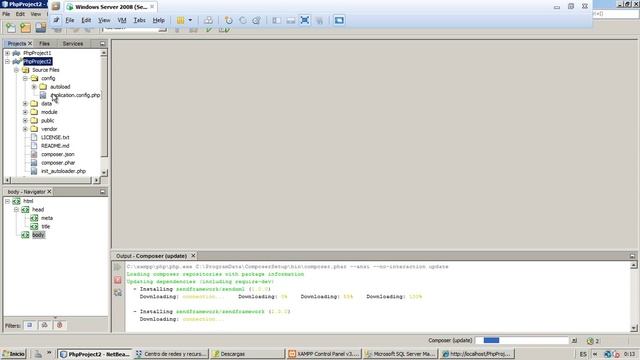Switch to Microsoft SQL Server taskbar button
Viewport: 640px width, 360px height.
pos(400,354)
